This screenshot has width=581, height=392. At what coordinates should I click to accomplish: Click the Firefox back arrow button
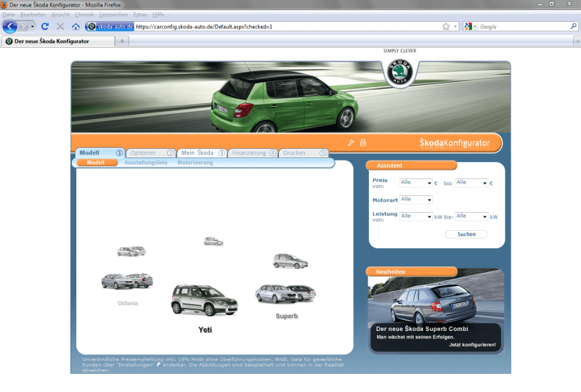10,27
